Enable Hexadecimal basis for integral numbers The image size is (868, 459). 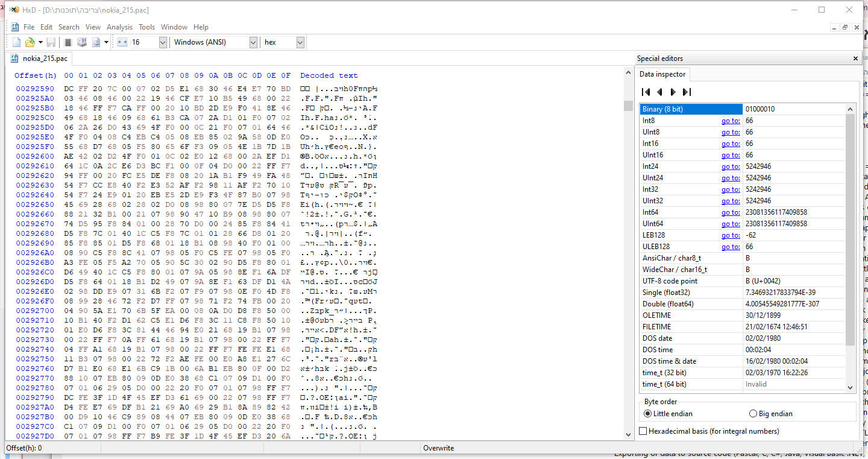[709, 431]
